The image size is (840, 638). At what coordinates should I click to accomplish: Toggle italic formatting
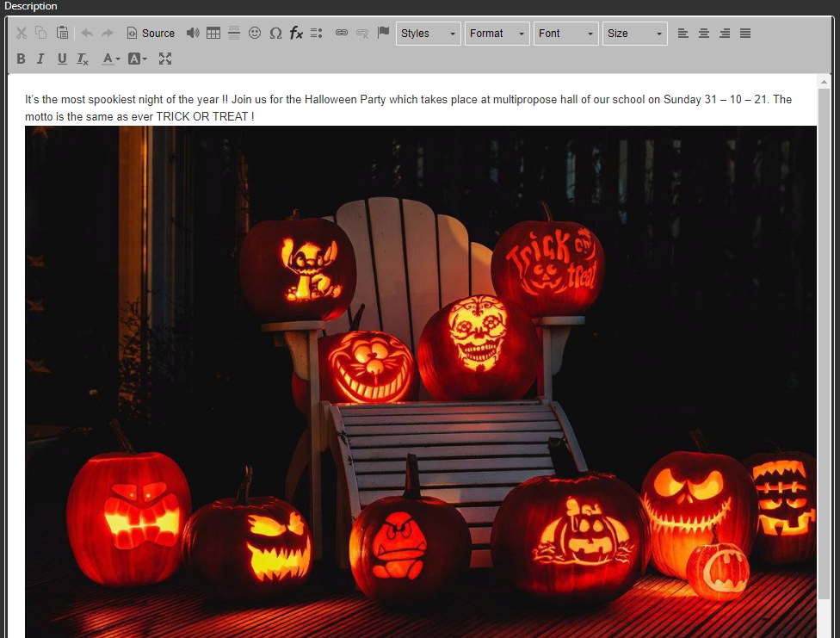point(40,59)
